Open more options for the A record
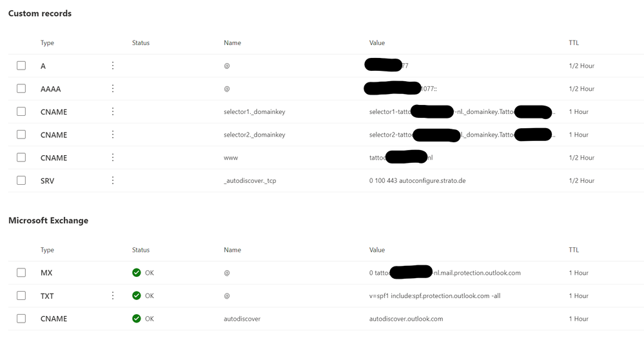Image resolution: width=644 pixels, height=347 pixels. [x=113, y=66]
